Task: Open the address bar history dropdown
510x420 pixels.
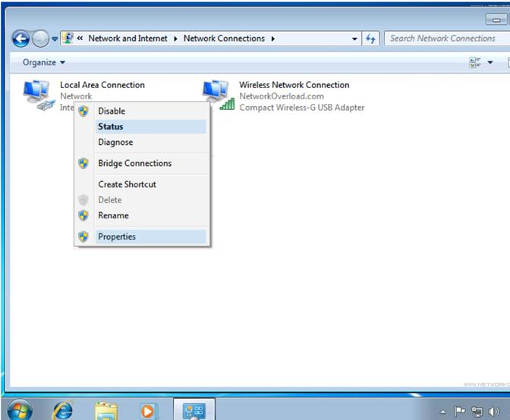Action: point(354,39)
